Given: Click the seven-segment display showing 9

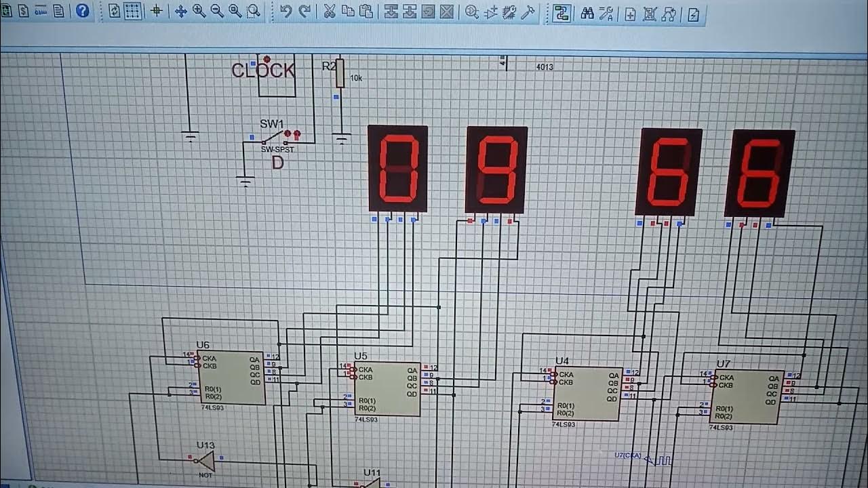Looking at the screenshot, I should click(496, 170).
